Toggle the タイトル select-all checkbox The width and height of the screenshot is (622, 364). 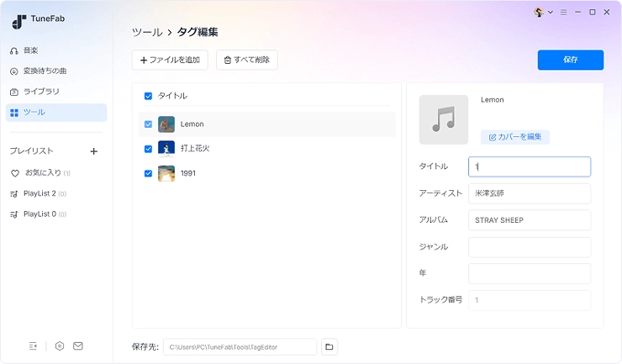tap(149, 96)
